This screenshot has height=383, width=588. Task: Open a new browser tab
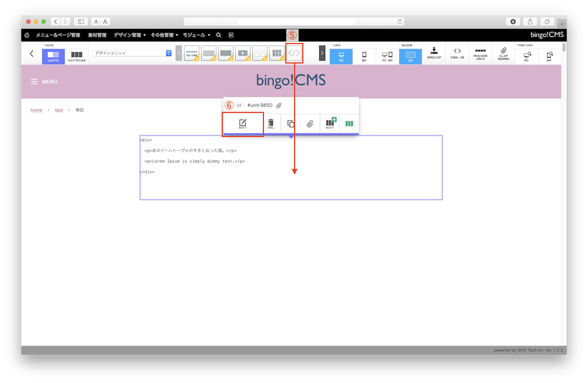pos(562,24)
